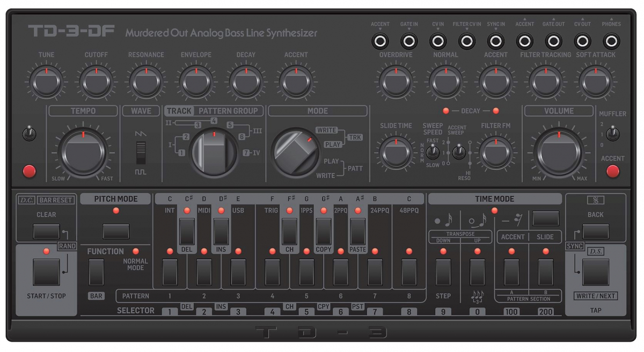644x352 pixels.
Task: Flip the small toggle switch left of Tempo
Action: 30,134
